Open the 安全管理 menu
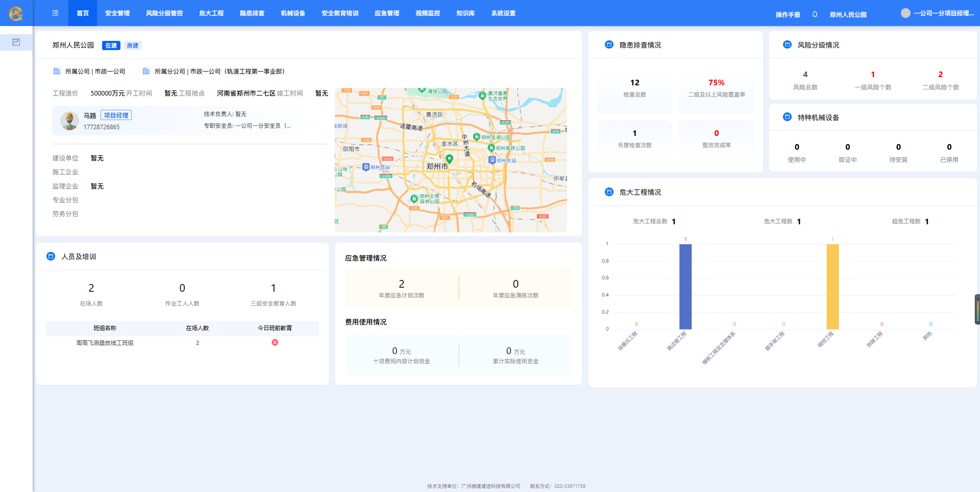Viewport: 980px width, 492px height. pos(117,13)
